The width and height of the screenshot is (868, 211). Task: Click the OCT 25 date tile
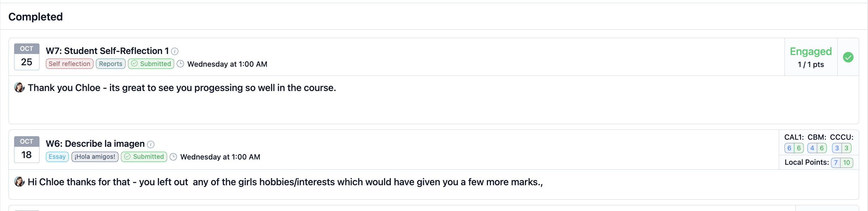(26, 57)
